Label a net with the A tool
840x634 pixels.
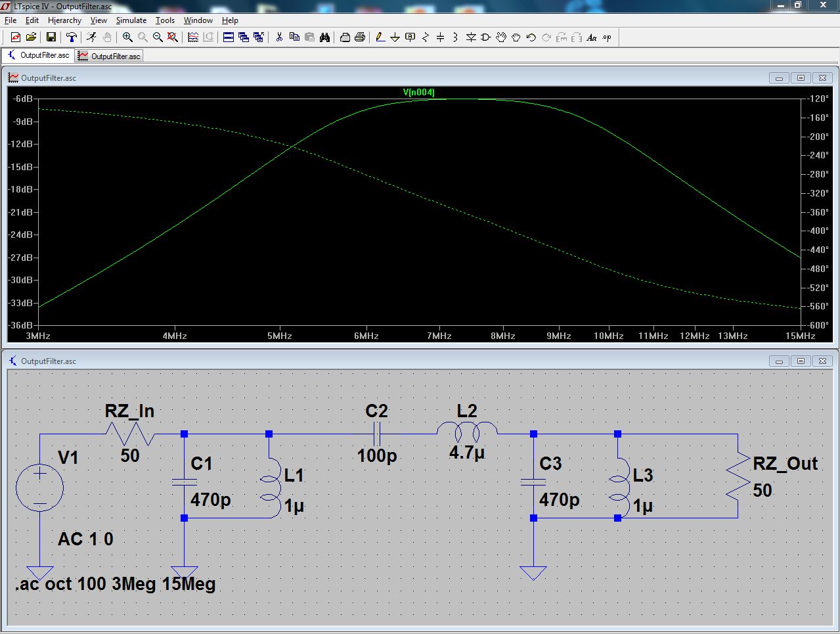pos(410,37)
